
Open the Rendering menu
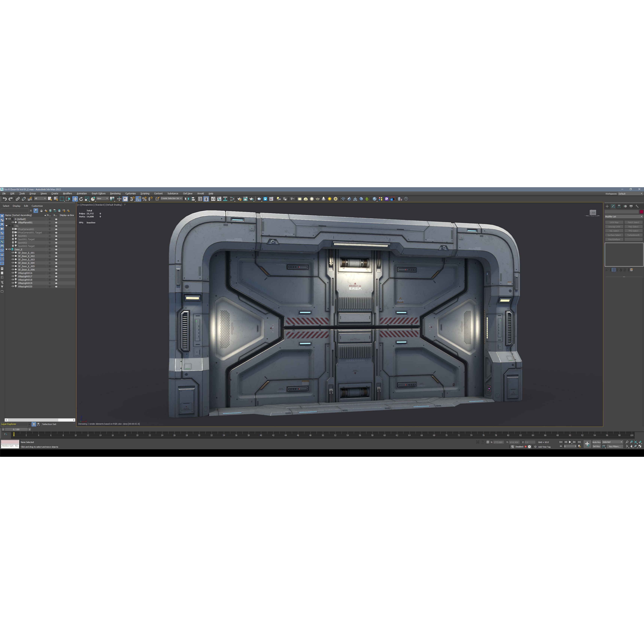click(115, 193)
